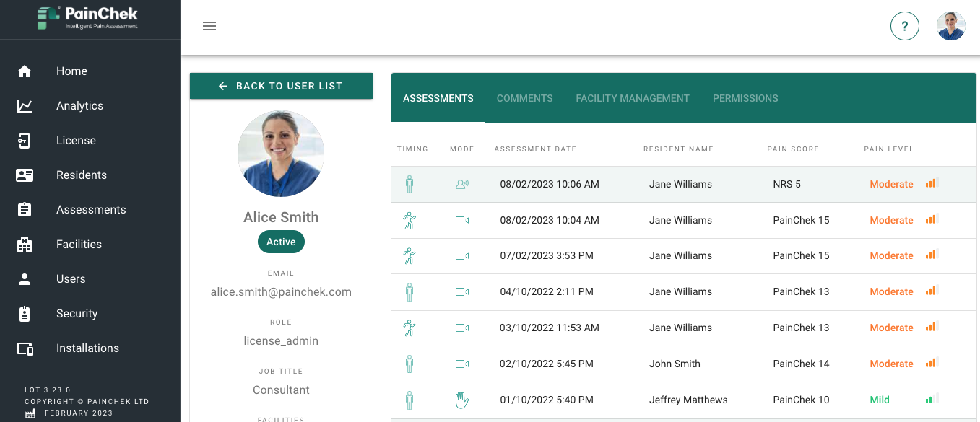The height and width of the screenshot is (422, 980).
Task: Click the PainChek 10 pain score
Action: 801,400
